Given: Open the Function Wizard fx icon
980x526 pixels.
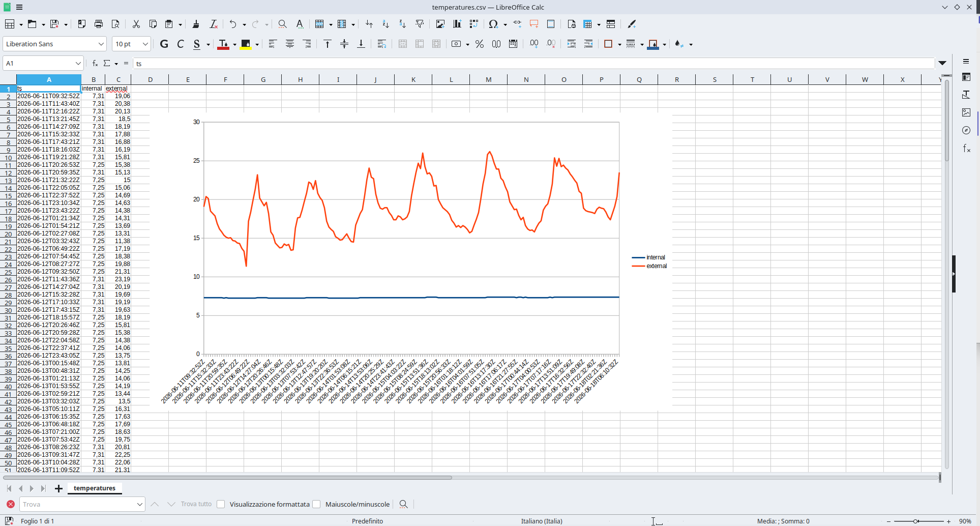Looking at the screenshot, I should (x=95, y=63).
